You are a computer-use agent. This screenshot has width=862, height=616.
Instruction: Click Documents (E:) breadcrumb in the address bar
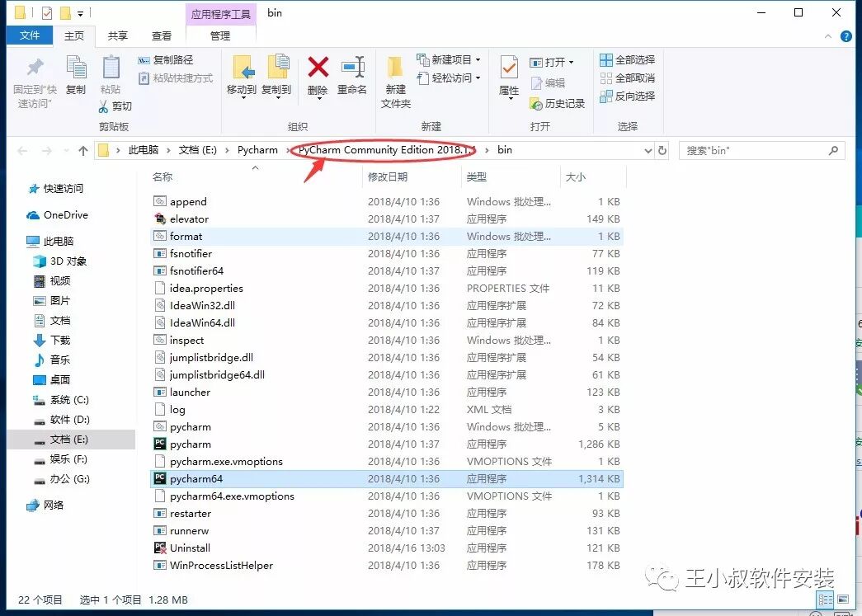[197, 150]
